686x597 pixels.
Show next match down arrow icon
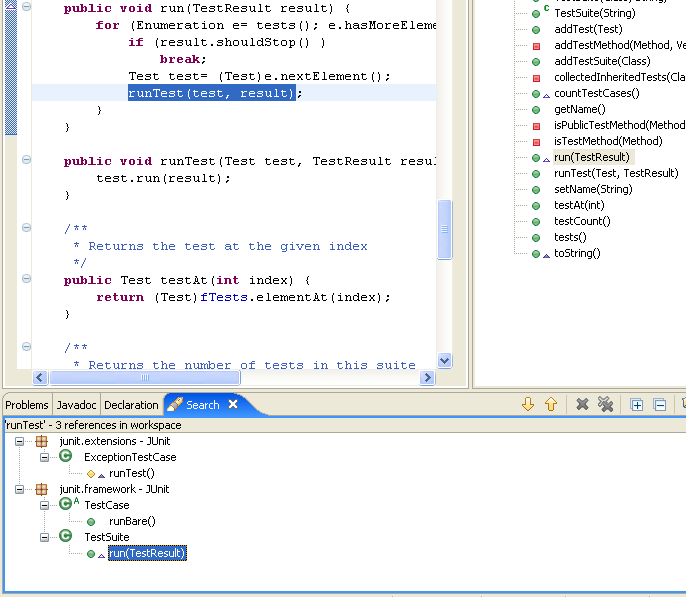[528, 404]
